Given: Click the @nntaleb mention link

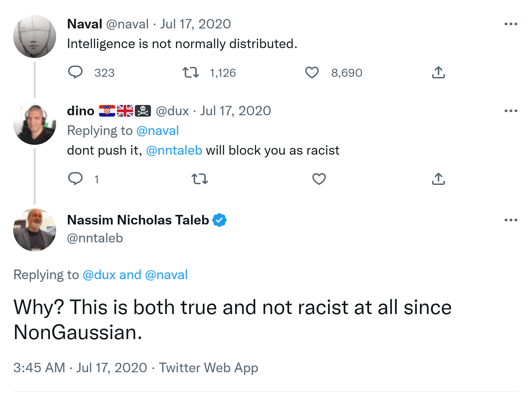Looking at the screenshot, I should [174, 151].
